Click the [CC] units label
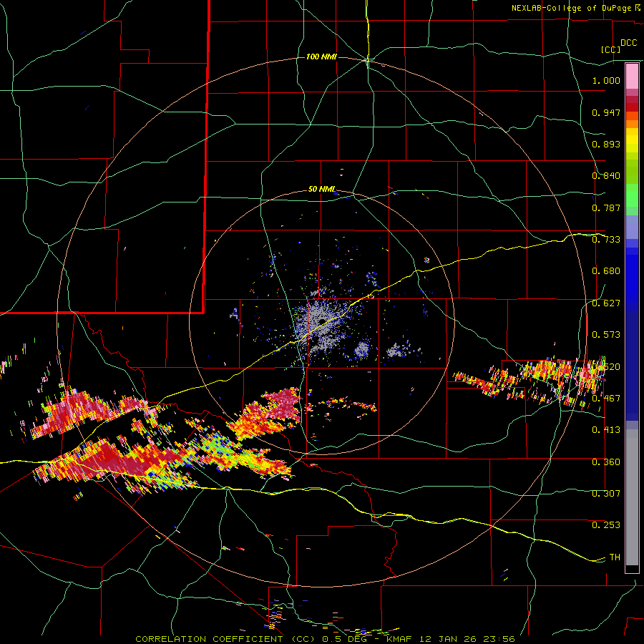This screenshot has width=644, height=644. [x=611, y=49]
